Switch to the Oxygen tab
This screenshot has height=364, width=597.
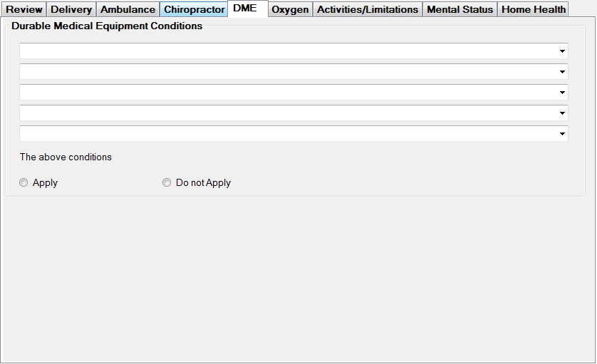click(x=290, y=9)
